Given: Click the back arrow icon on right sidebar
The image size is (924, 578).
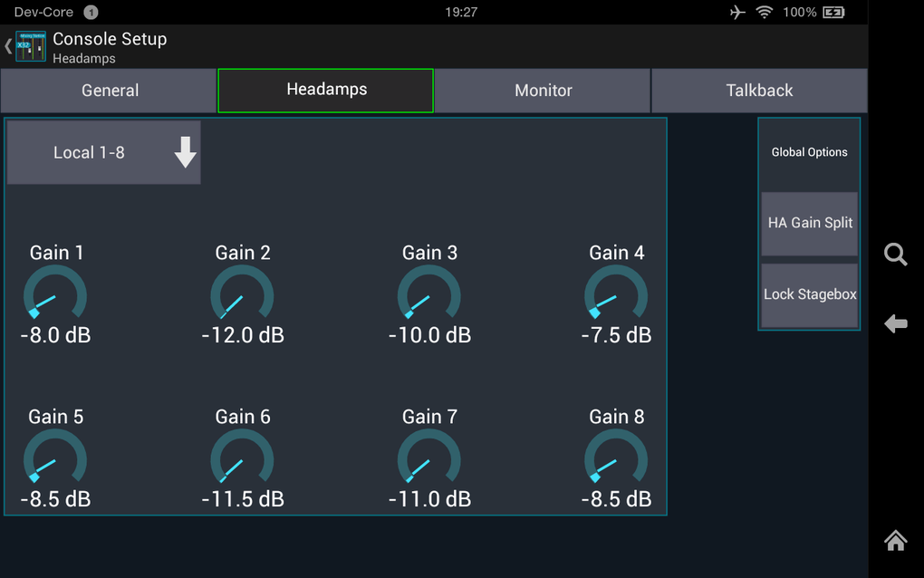Looking at the screenshot, I should pos(895,323).
